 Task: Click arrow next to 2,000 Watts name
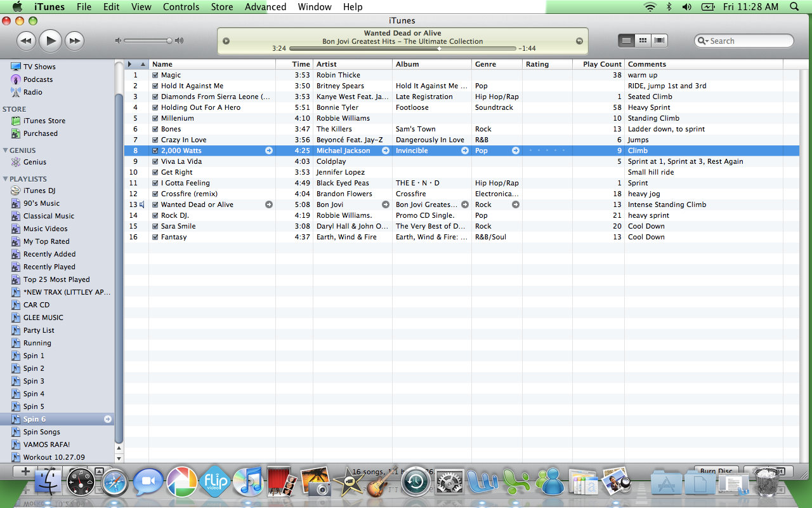tap(269, 150)
